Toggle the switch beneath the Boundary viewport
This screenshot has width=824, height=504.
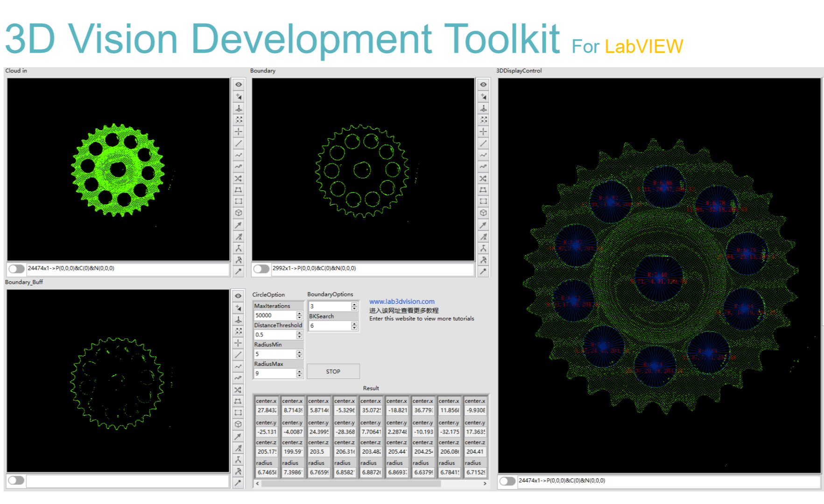(x=261, y=269)
